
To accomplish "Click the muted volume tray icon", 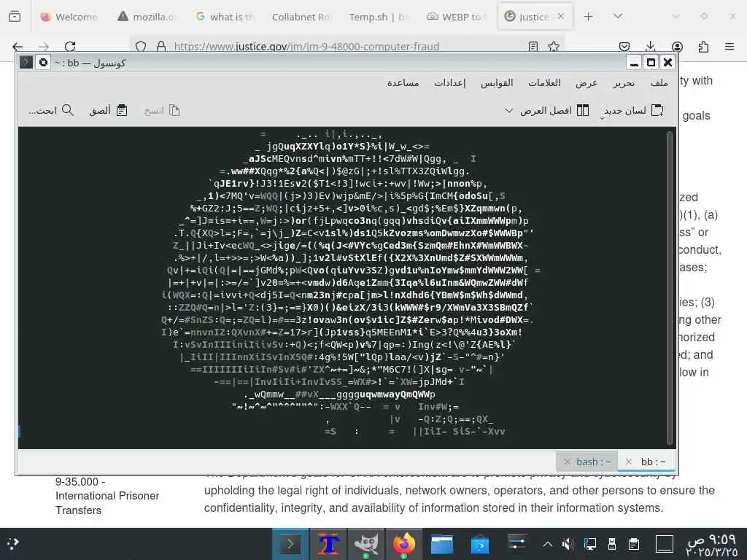I will (x=568, y=544).
